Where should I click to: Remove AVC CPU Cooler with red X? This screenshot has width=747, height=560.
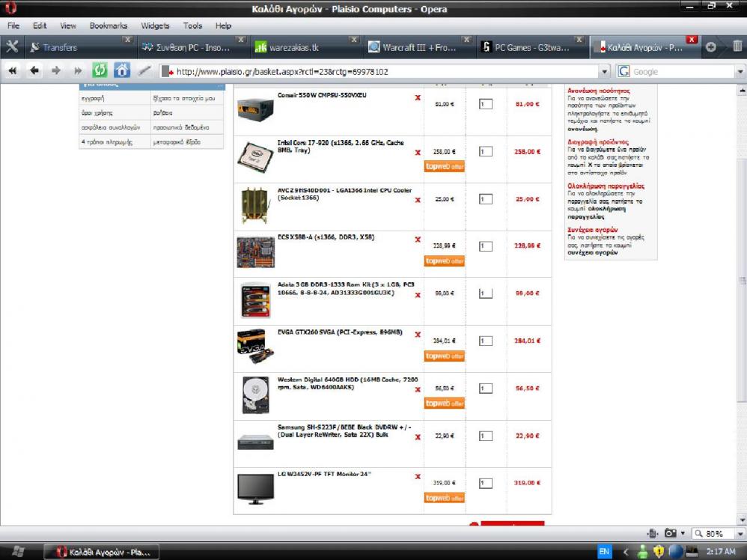(418, 200)
